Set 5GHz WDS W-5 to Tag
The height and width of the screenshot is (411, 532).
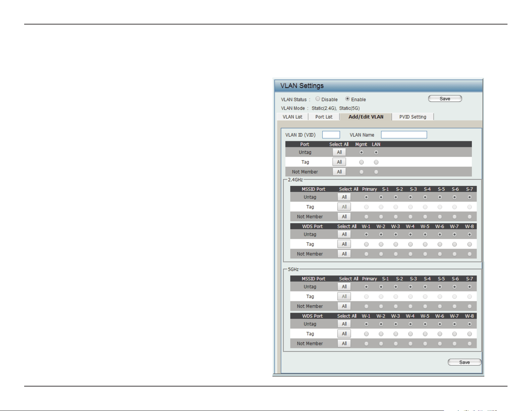tap(425, 334)
